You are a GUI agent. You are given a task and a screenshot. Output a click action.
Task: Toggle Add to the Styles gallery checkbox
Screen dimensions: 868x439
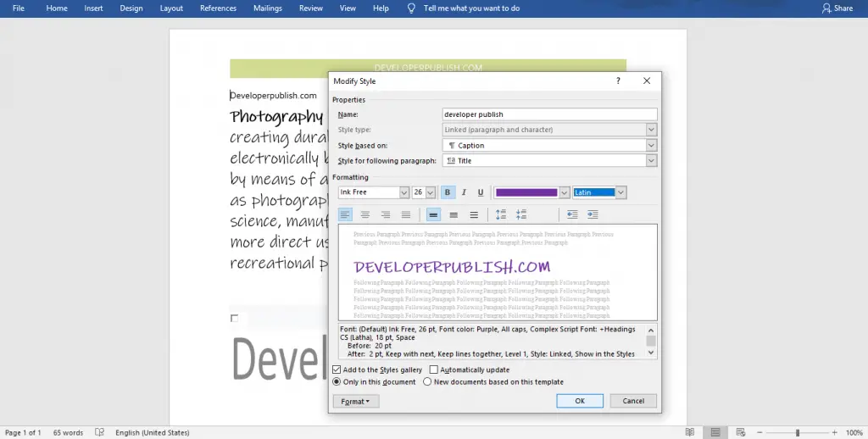click(x=337, y=370)
